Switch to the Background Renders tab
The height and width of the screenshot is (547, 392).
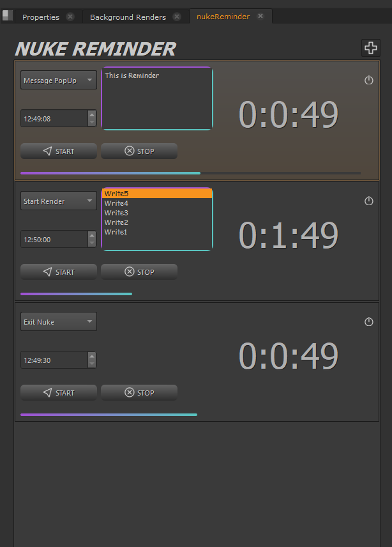pos(128,16)
